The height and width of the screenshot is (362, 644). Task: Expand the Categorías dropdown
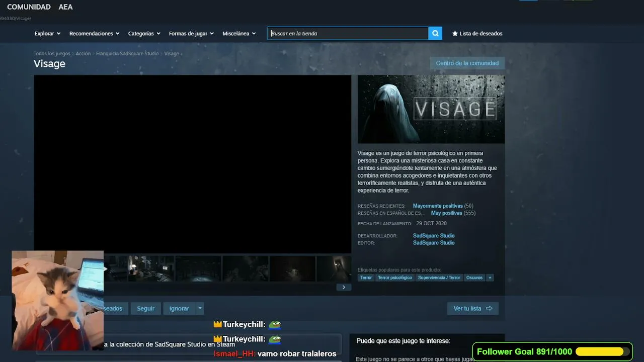144,34
